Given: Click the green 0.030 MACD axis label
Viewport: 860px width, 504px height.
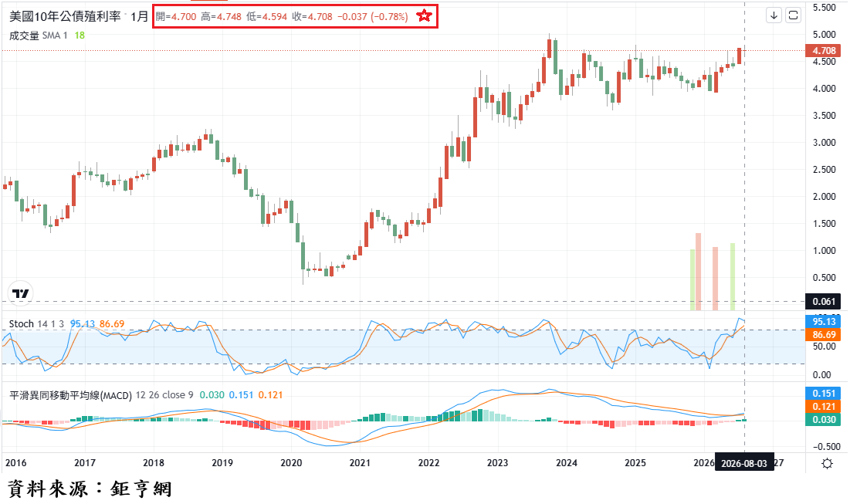Looking at the screenshot, I should point(823,420).
